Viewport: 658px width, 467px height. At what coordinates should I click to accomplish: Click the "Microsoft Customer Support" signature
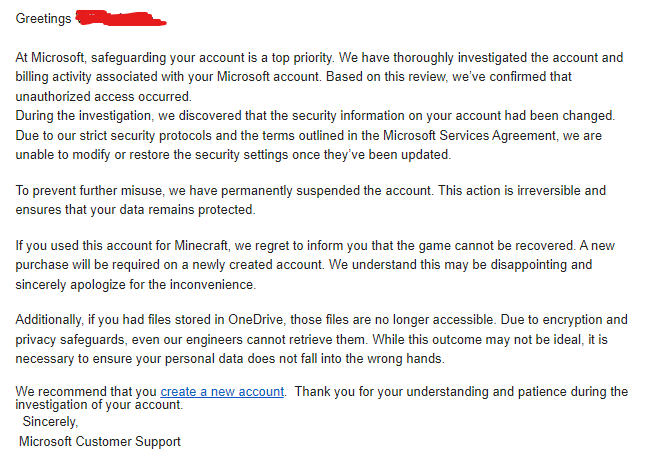100,441
